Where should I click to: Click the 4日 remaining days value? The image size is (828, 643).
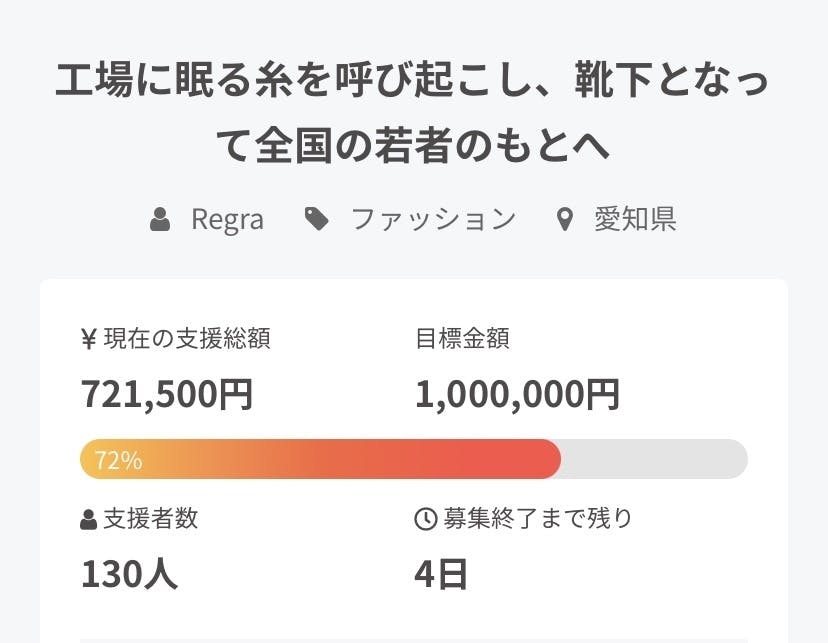point(441,574)
